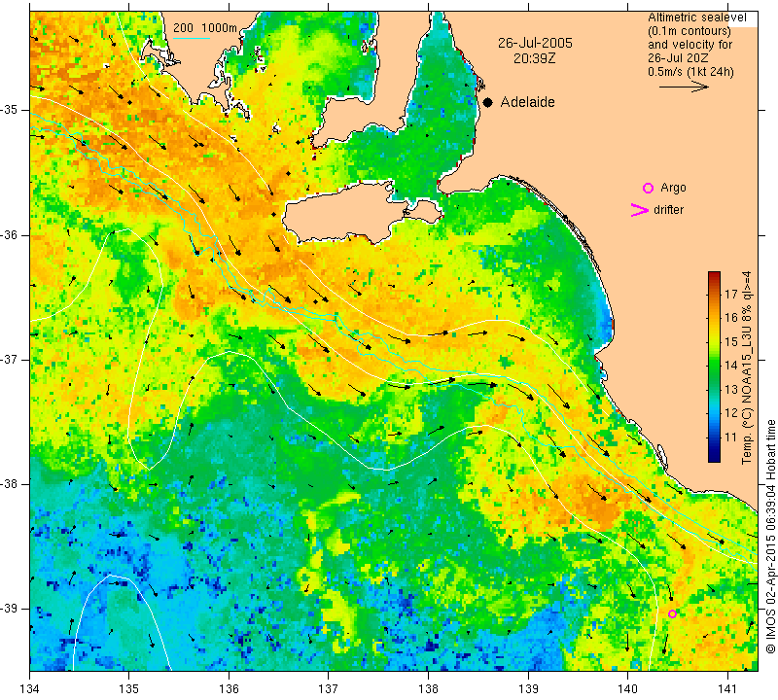Click the latitude label -37

click(x=9, y=359)
